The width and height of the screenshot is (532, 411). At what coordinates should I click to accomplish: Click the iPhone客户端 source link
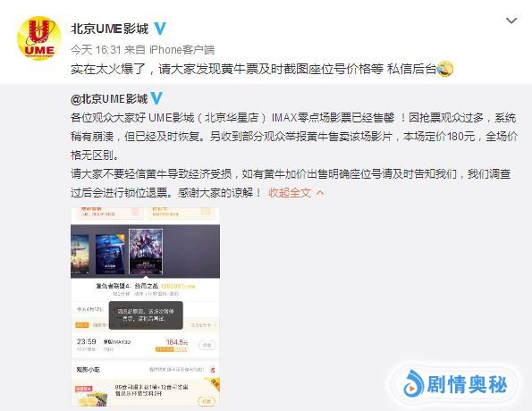pos(182,50)
